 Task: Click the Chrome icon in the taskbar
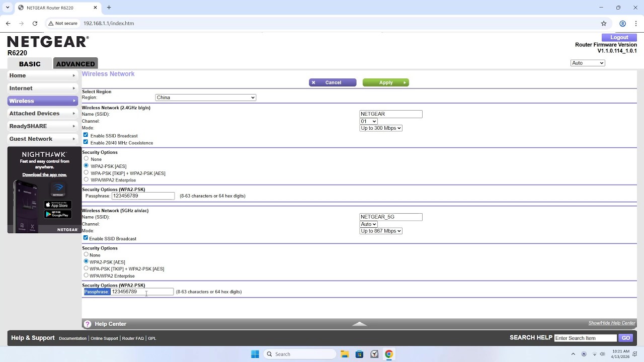click(389, 354)
